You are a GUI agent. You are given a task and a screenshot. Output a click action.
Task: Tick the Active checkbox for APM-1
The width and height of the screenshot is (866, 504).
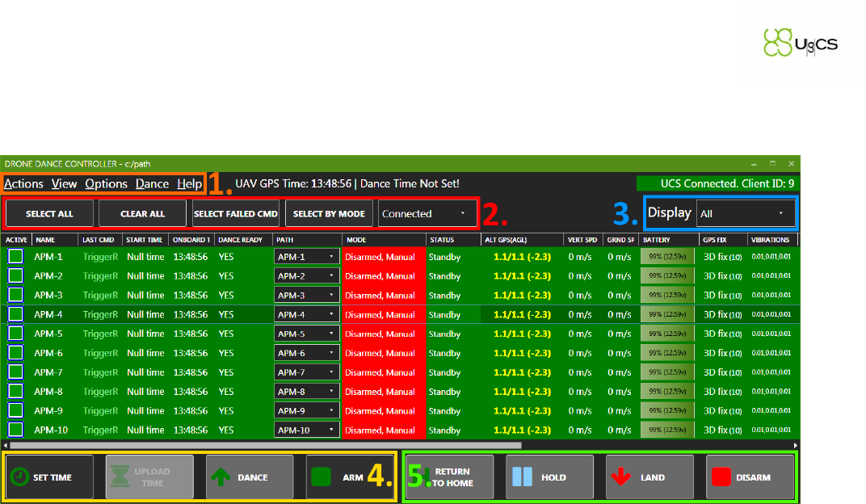pyautogui.click(x=16, y=257)
